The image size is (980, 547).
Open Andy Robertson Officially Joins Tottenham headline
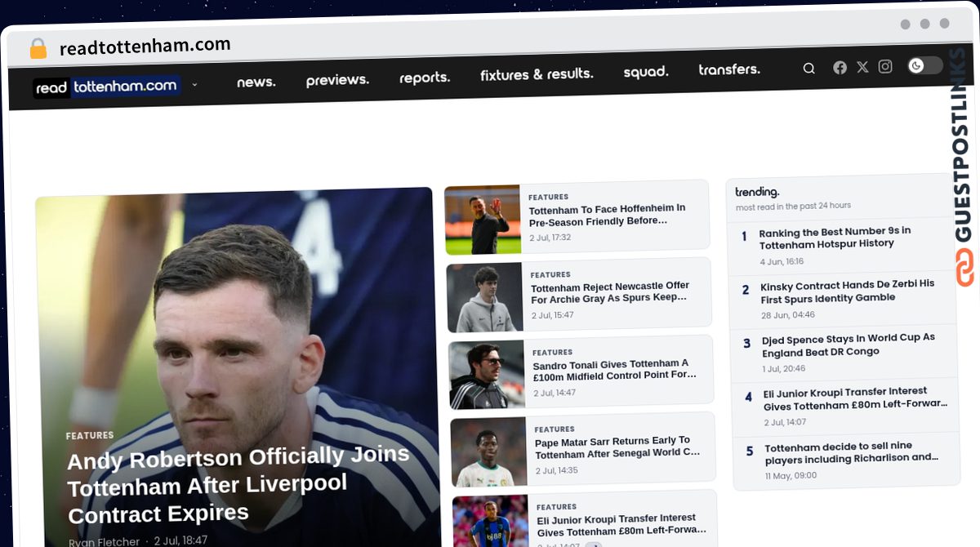click(x=238, y=485)
